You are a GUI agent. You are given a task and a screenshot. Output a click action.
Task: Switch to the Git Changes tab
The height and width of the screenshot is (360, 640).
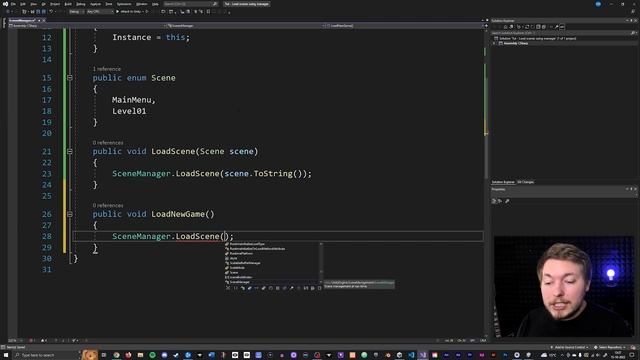pyautogui.click(x=525, y=182)
